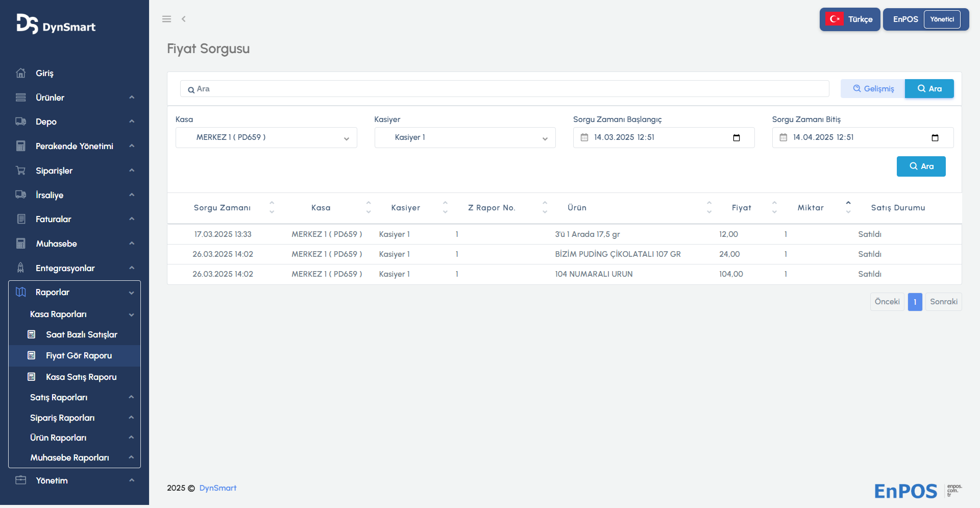980x508 pixels.
Task: Click the top Ara search input field
Action: 504,89
